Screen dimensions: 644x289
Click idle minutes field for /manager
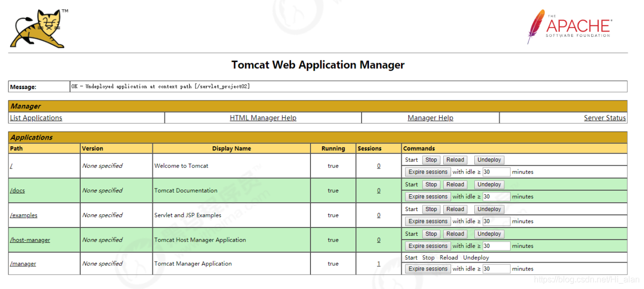pyautogui.click(x=496, y=269)
